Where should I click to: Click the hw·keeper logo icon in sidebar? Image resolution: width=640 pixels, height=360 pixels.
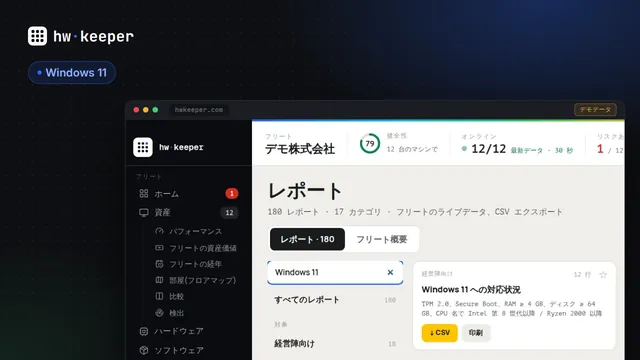tap(143, 147)
